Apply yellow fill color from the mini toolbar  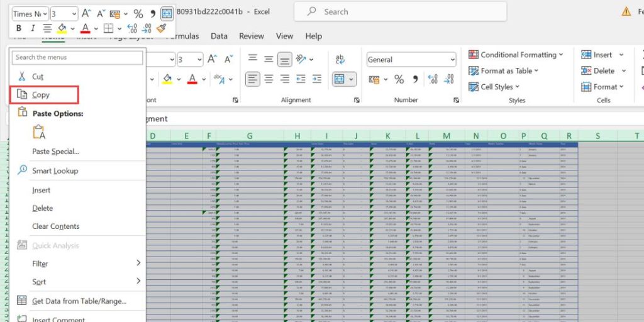click(62, 28)
